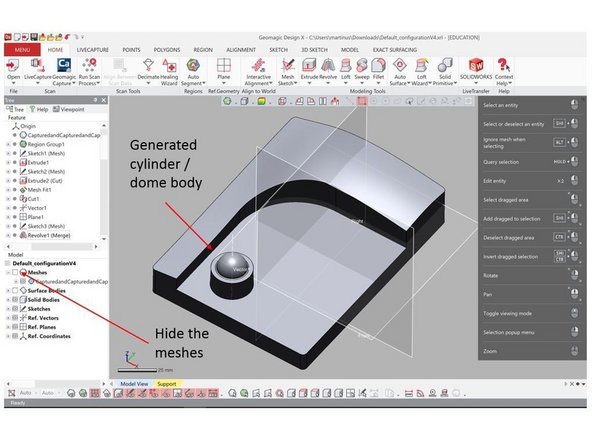Click the Origin tree item

(x=24, y=126)
